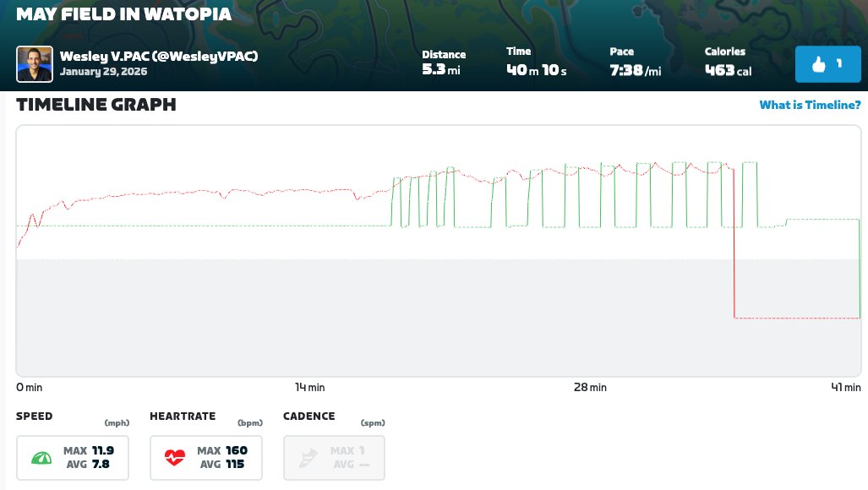The width and height of the screenshot is (868, 490).
Task: Click the red heart rate drop line
Action: (734, 243)
